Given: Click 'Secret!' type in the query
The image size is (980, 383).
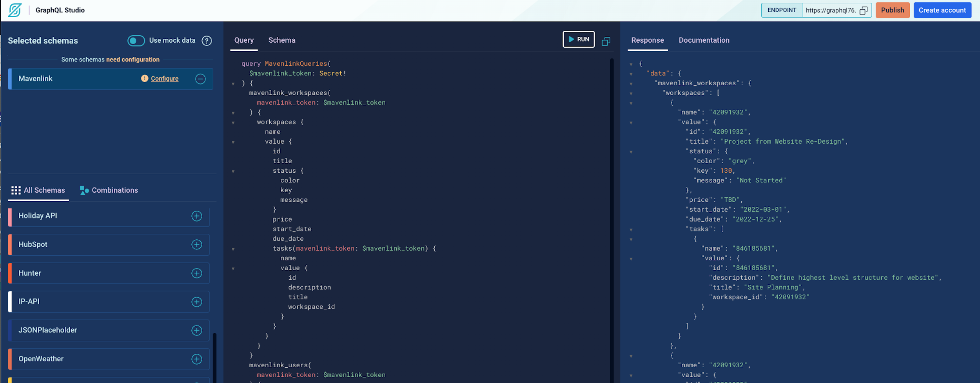Looking at the screenshot, I should tap(332, 73).
